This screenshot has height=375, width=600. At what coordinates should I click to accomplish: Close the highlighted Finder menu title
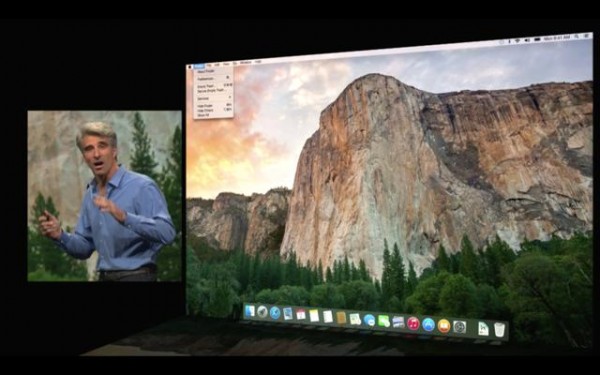pyautogui.click(x=199, y=66)
